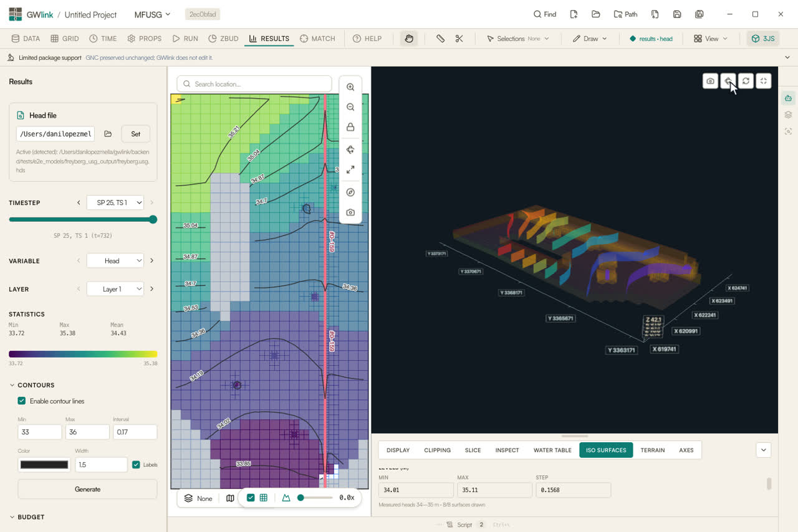Open the TERRAIN tab
The height and width of the screenshot is (532, 798).
click(x=653, y=450)
